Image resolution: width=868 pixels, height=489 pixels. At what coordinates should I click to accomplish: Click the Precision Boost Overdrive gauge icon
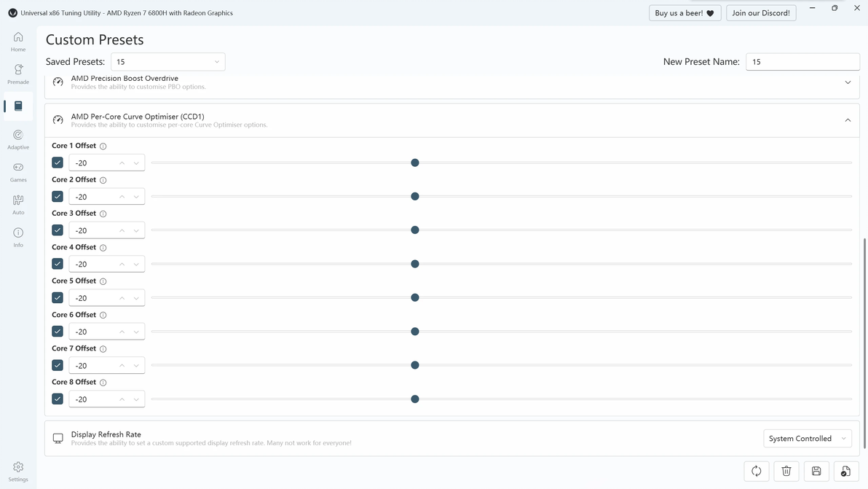pyautogui.click(x=58, y=82)
